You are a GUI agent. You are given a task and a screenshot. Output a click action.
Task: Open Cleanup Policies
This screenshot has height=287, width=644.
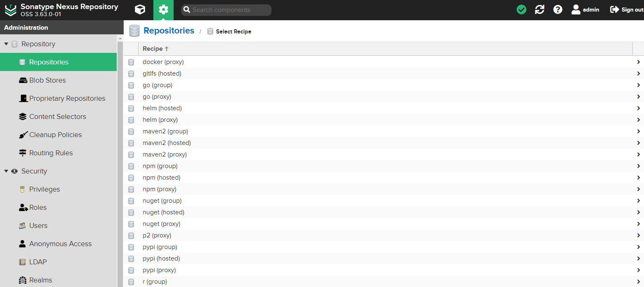[x=59, y=135]
